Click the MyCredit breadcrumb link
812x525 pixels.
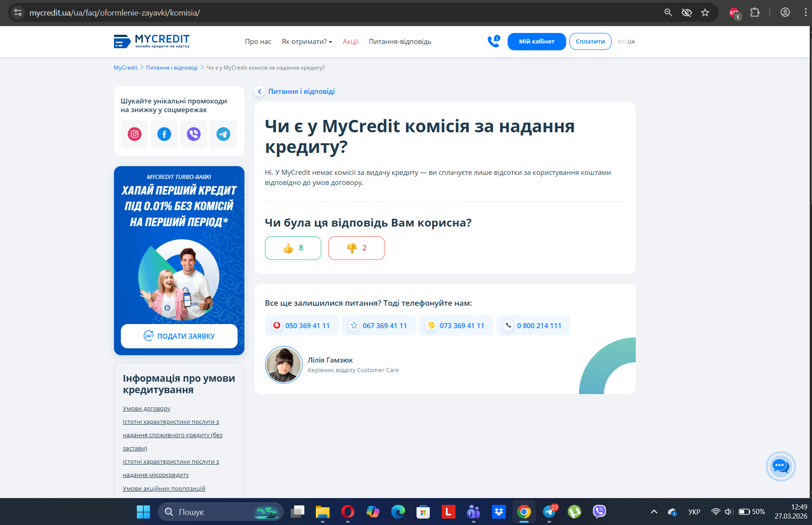point(125,68)
